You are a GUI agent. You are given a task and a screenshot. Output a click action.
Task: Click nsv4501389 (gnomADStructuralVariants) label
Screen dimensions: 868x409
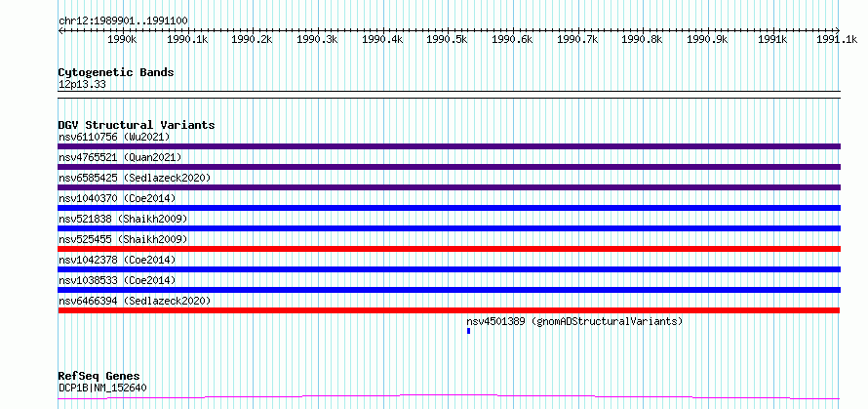pos(574,321)
